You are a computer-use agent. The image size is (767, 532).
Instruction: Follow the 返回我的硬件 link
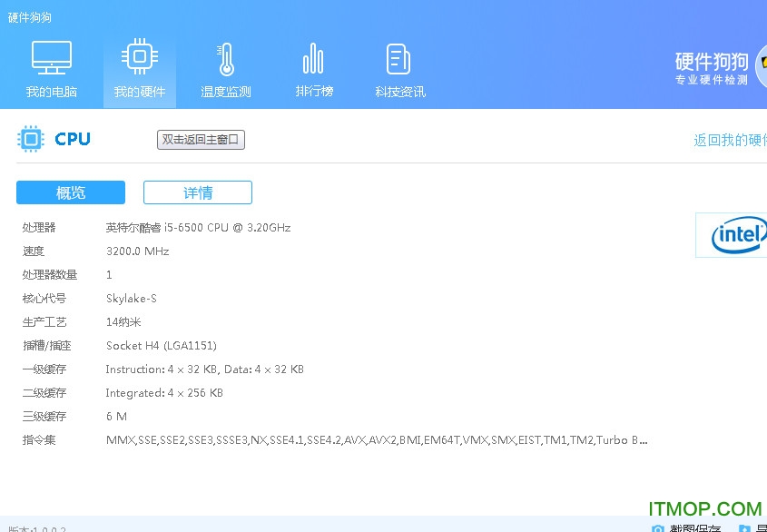(x=730, y=140)
